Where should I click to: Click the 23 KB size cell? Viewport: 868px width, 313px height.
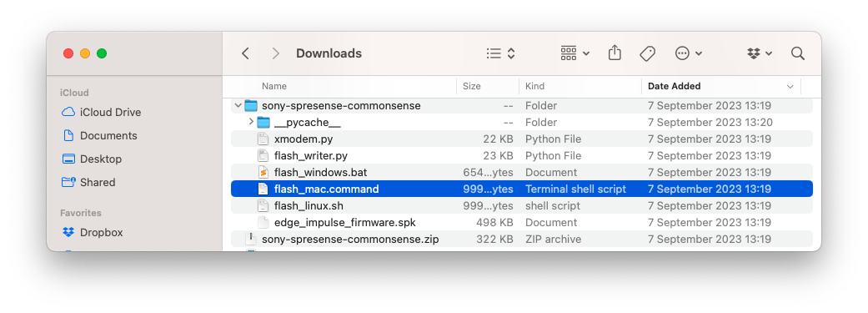[x=499, y=156]
